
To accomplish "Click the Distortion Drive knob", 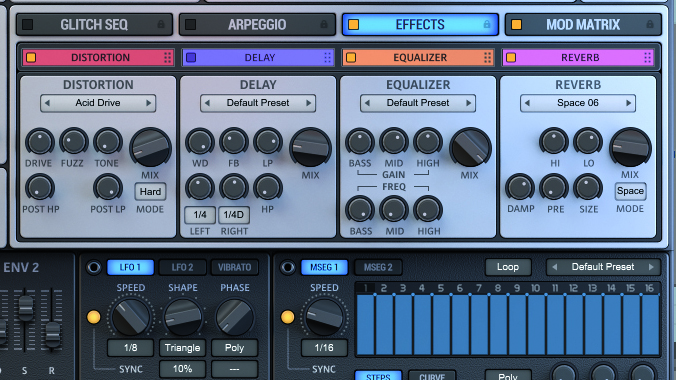I will [x=39, y=142].
